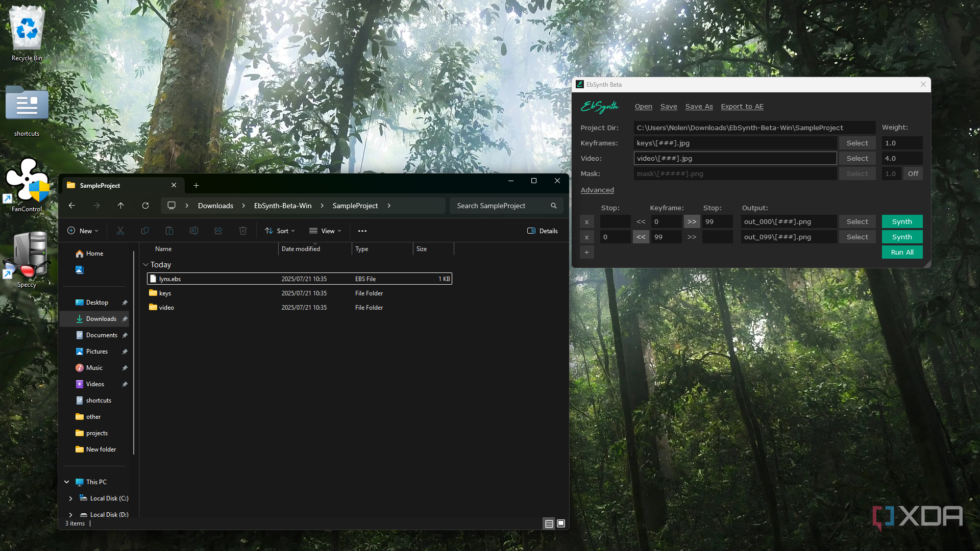
Task: Open the Sort dropdown menu
Action: (x=280, y=231)
